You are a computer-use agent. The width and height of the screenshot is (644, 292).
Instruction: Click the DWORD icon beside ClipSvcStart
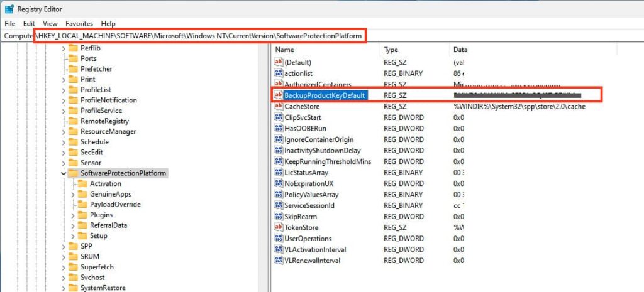[279, 117]
